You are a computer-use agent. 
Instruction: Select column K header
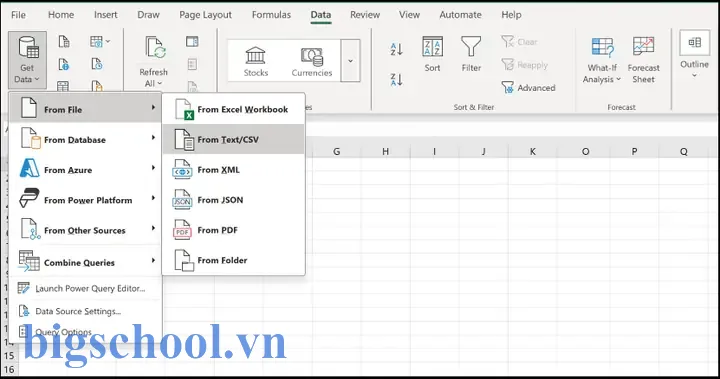[x=533, y=151]
